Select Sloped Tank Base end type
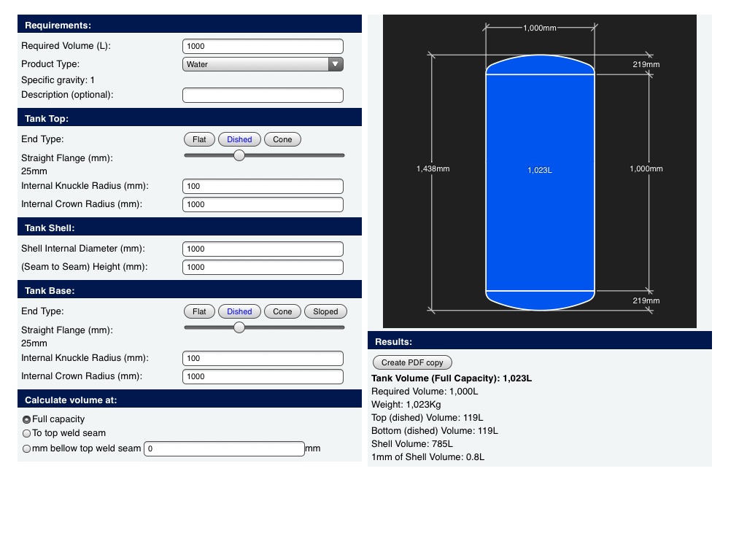The height and width of the screenshot is (560, 747). tap(325, 311)
